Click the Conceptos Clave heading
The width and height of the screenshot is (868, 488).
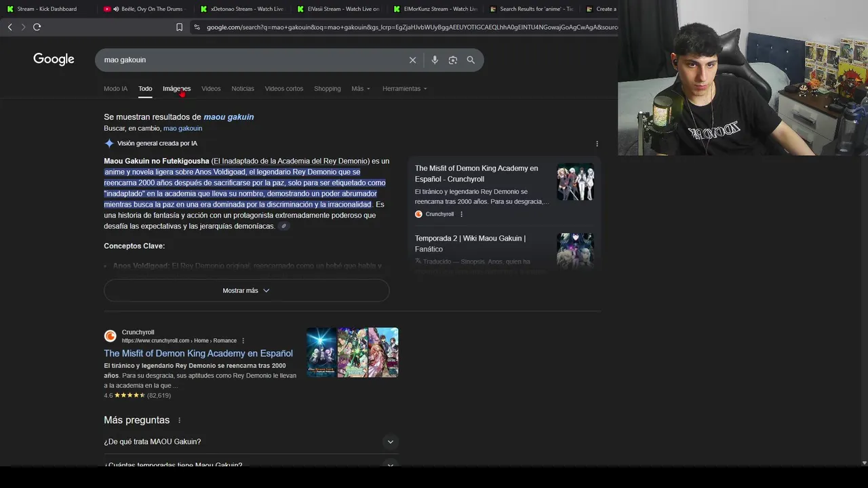134,246
